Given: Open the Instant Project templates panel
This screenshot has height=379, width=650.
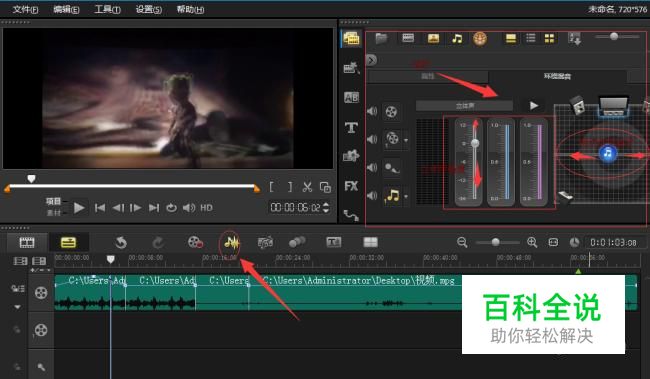Looking at the screenshot, I should [x=351, y=68].
